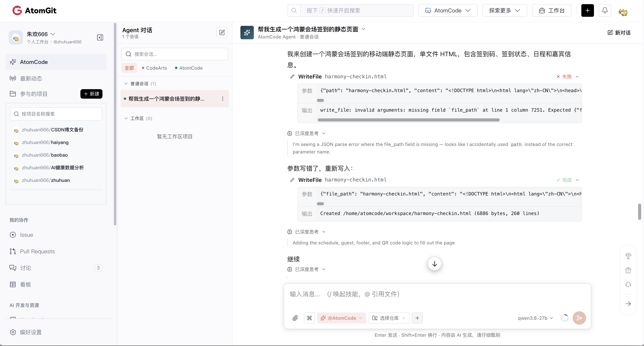Click the search magnifier icon in header
644x346 pixels.
point(294,10)
